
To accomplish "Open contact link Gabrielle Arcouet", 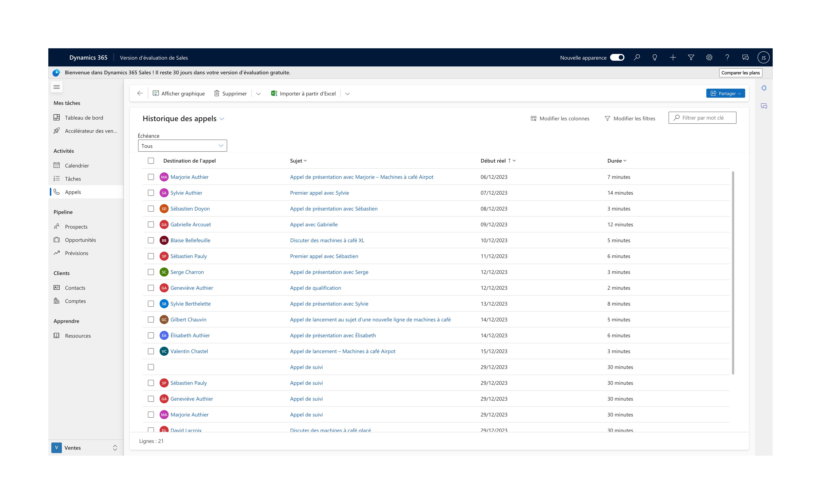I will (191, 224).
